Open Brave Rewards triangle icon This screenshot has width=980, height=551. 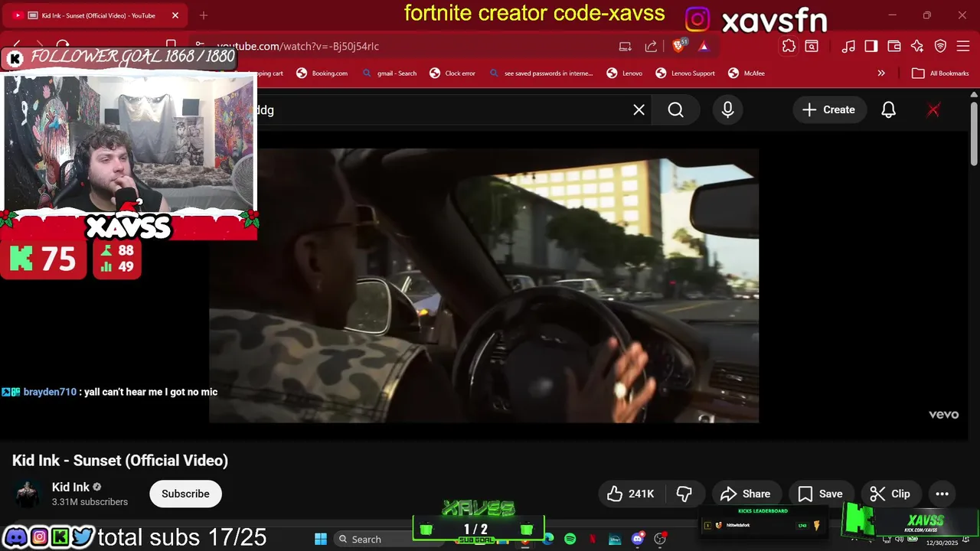[x=704, y=46]
